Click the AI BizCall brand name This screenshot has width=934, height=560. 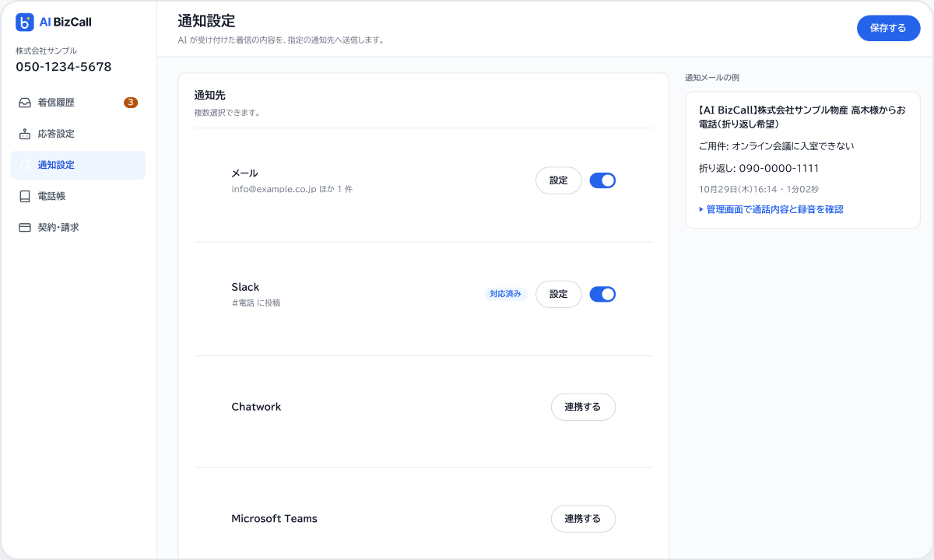click(x=65, y=23)
